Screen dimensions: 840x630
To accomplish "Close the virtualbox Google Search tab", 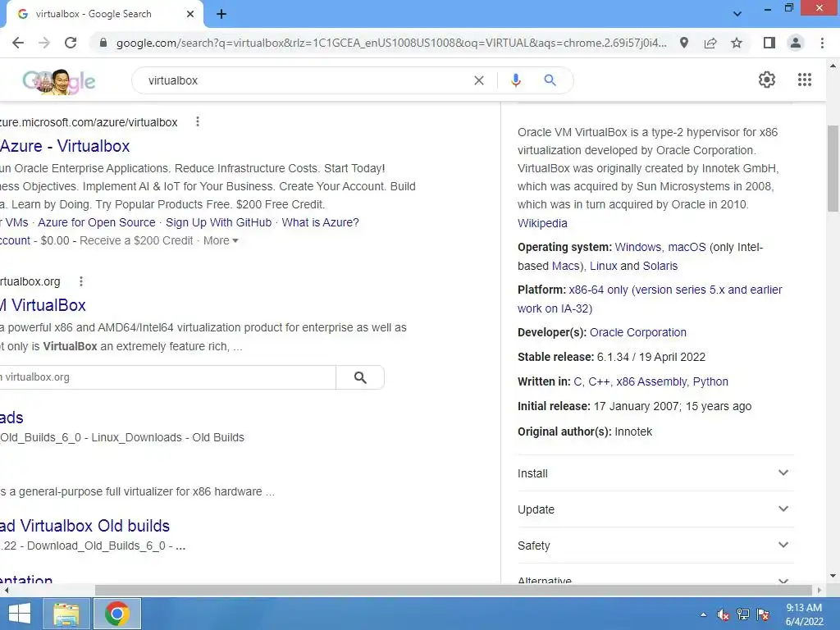I will click(x=190, y=14).
